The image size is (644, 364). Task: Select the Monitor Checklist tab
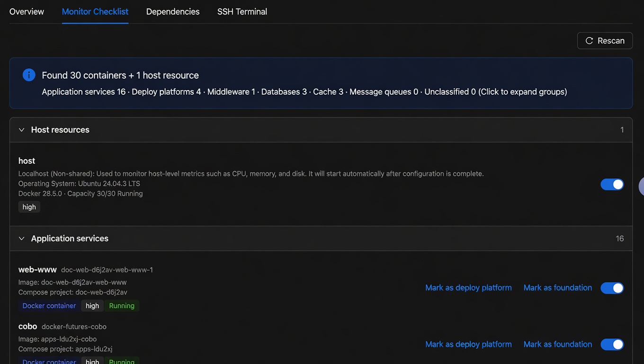tap(95, 11)
